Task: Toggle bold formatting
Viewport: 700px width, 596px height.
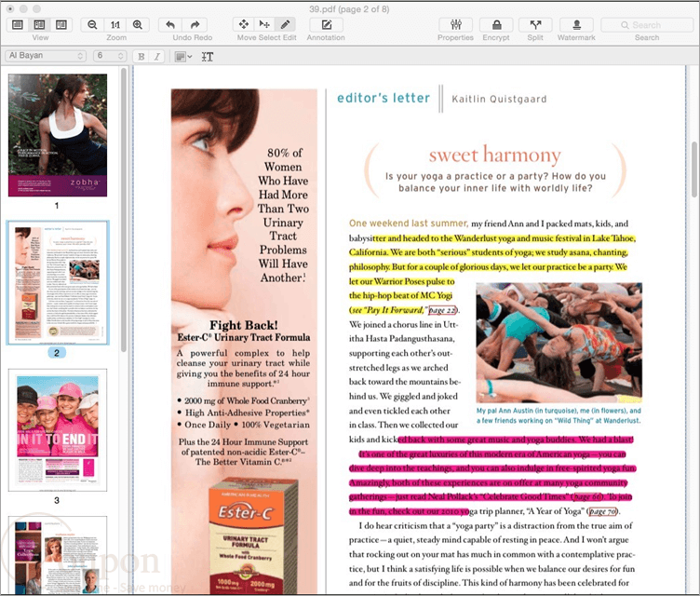Action: (x=141, y=56)
